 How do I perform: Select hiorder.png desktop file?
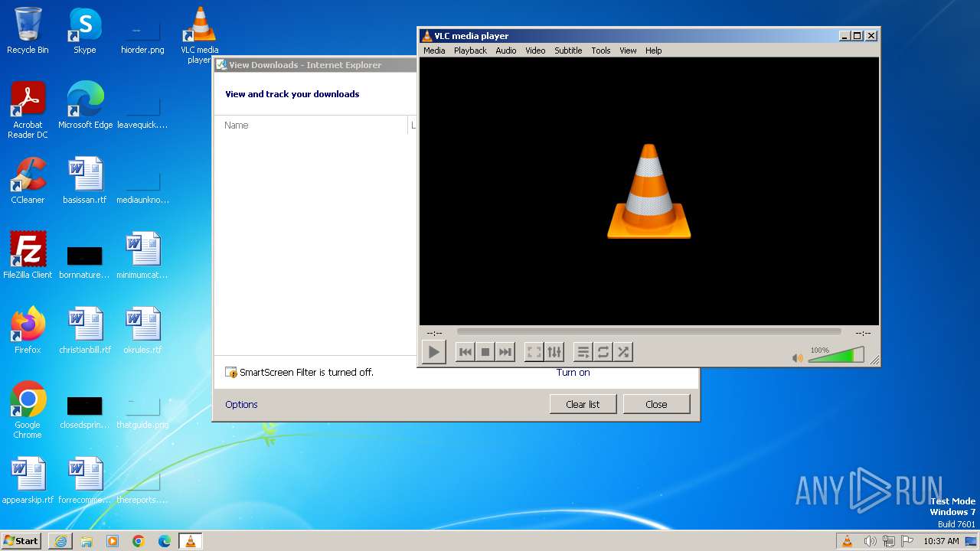pyautogui.click(x=142, y=32)
